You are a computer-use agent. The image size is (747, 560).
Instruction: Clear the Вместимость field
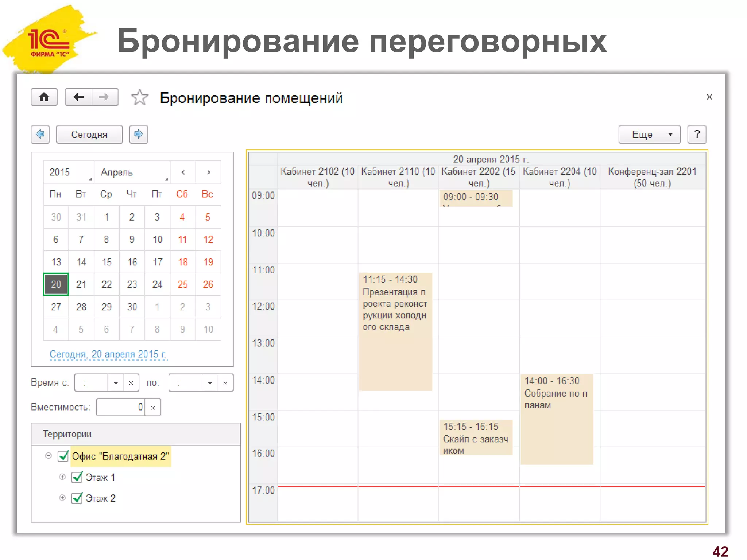coord(153,407)
